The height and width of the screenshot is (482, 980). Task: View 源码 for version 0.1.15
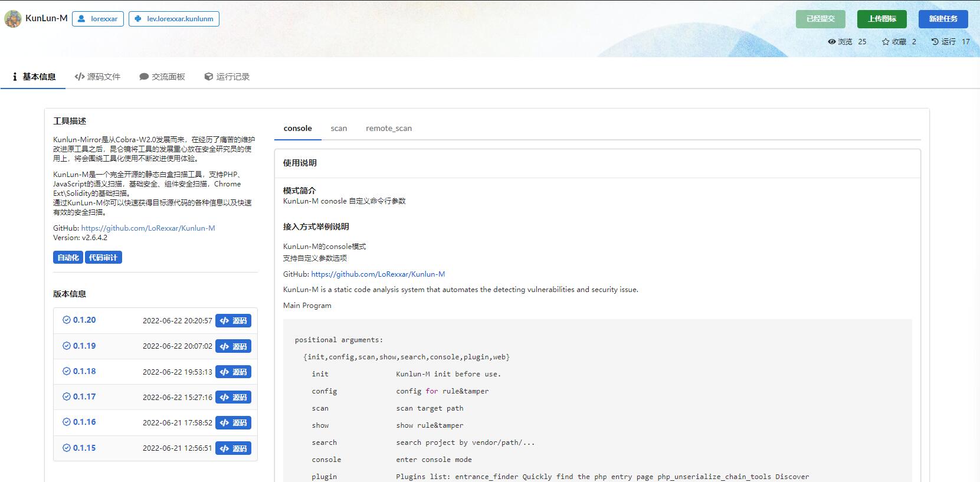[x=233, y=448]
